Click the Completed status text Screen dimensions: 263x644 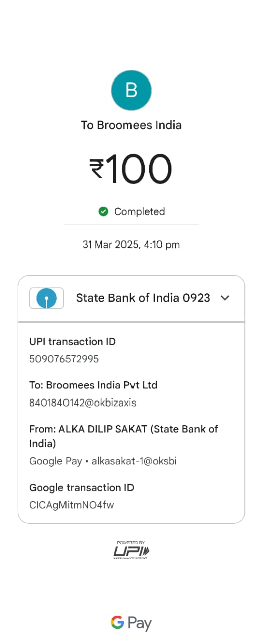click(140, 212)
